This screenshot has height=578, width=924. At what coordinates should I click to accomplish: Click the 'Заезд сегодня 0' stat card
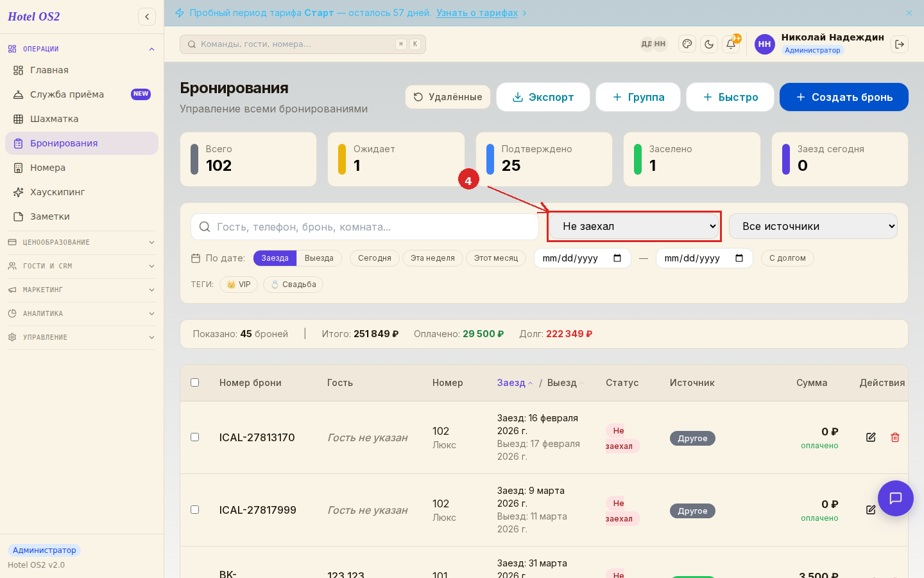click(840, 159)
